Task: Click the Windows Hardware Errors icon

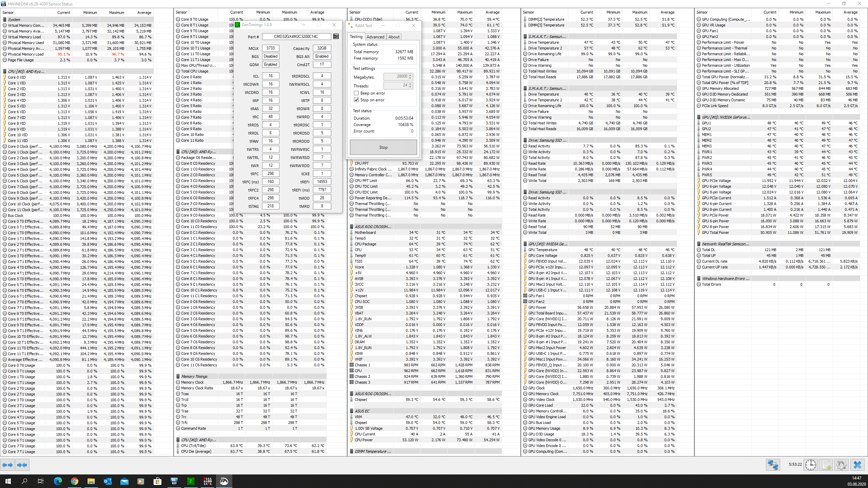Action: [x=699, y=278]
